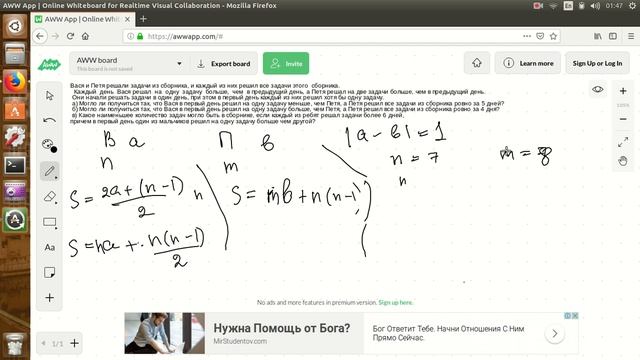
Task: Add a new board page
Action: [74, 343]
